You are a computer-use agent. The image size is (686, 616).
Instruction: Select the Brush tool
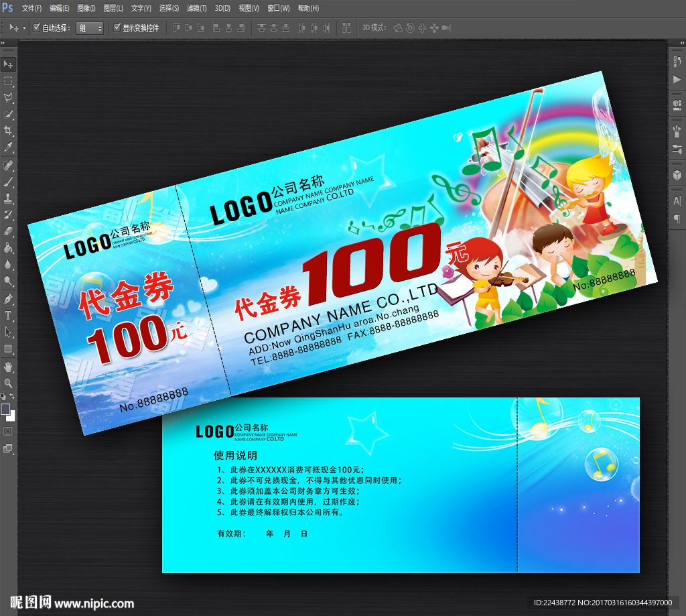(x=8, y=182)
